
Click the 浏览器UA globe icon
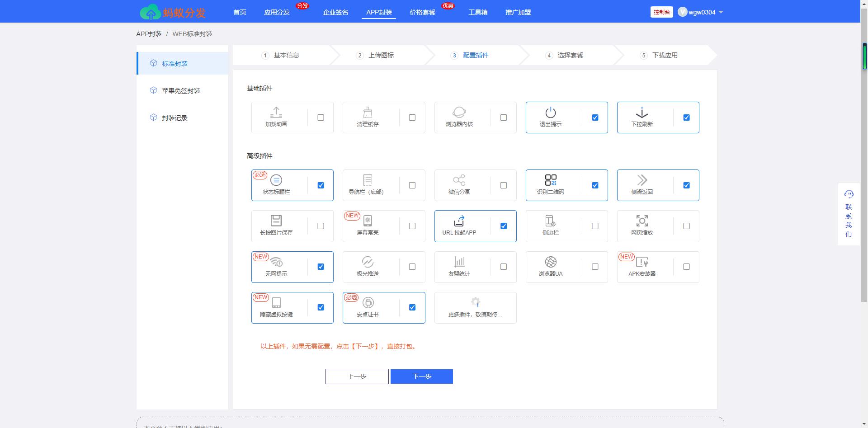tap(550, 262)
